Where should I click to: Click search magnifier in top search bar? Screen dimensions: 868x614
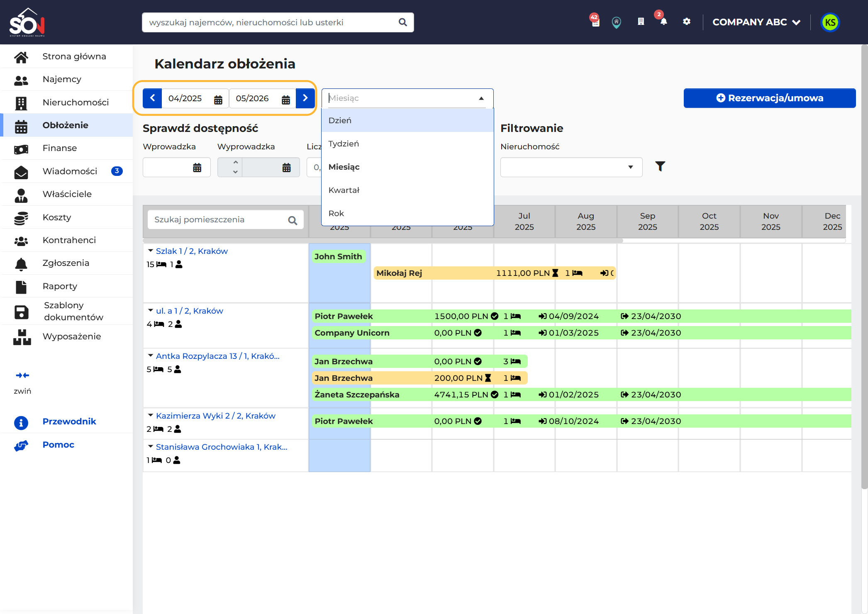pyautogui.click(x=402, y=22)
